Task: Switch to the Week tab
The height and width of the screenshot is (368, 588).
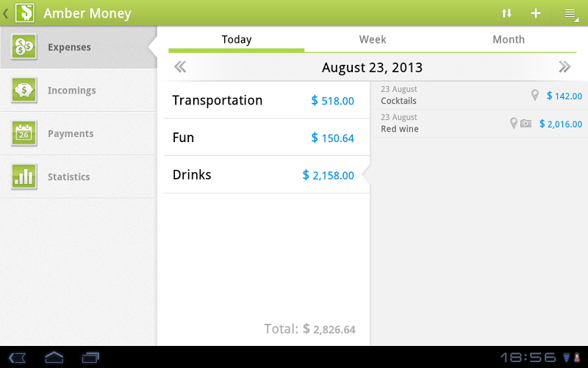Action: (x=373, y=40)
